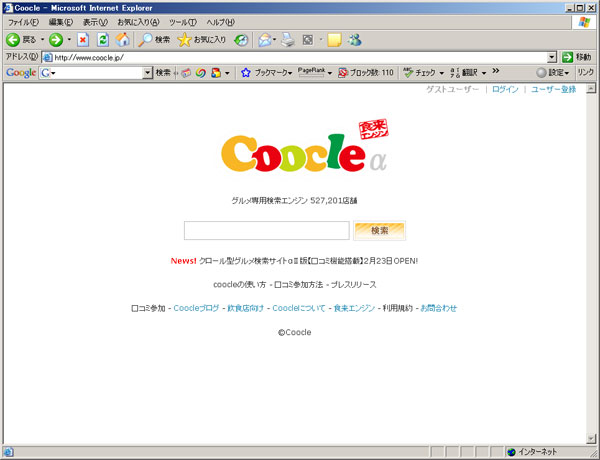
Task: Open the Coocleブログ link
Action: (x=196, y=308)
